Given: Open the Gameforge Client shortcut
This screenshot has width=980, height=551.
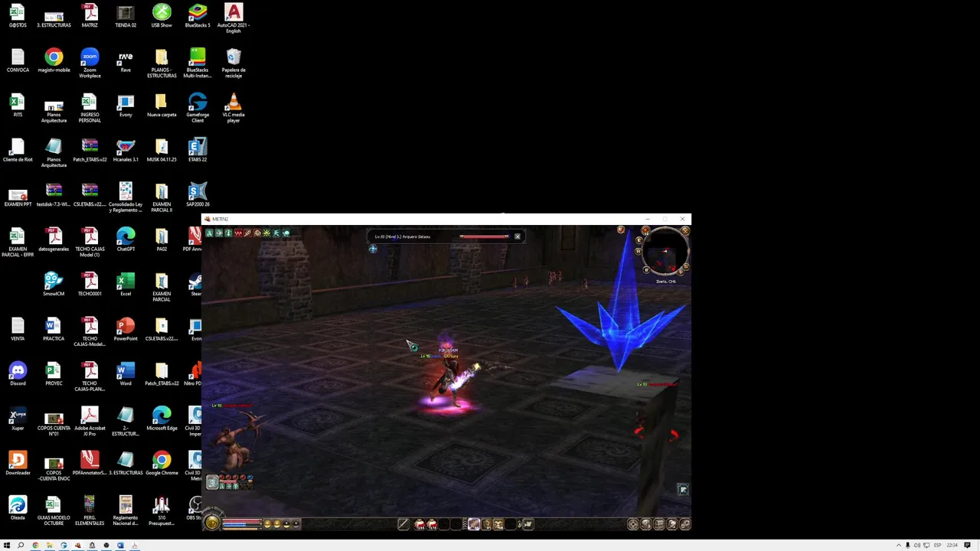Looking at the screenshot, I should coord(198,108).
